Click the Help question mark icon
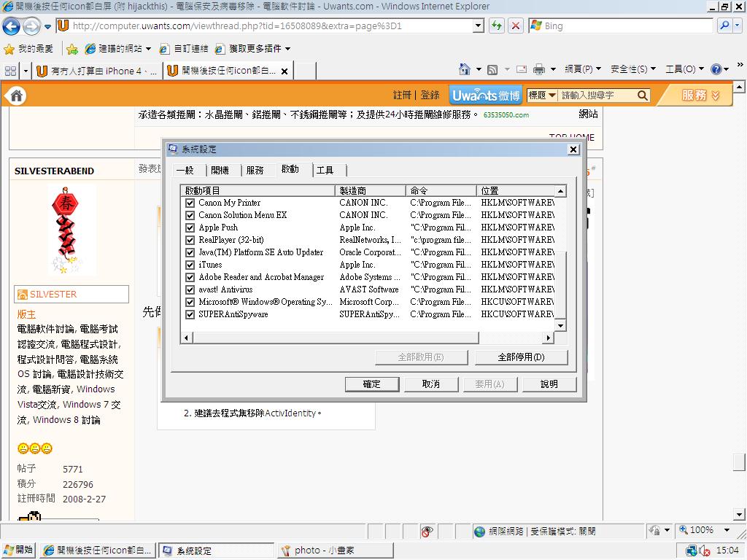Viewport: 747px width, 560px height. coord(716,69)
